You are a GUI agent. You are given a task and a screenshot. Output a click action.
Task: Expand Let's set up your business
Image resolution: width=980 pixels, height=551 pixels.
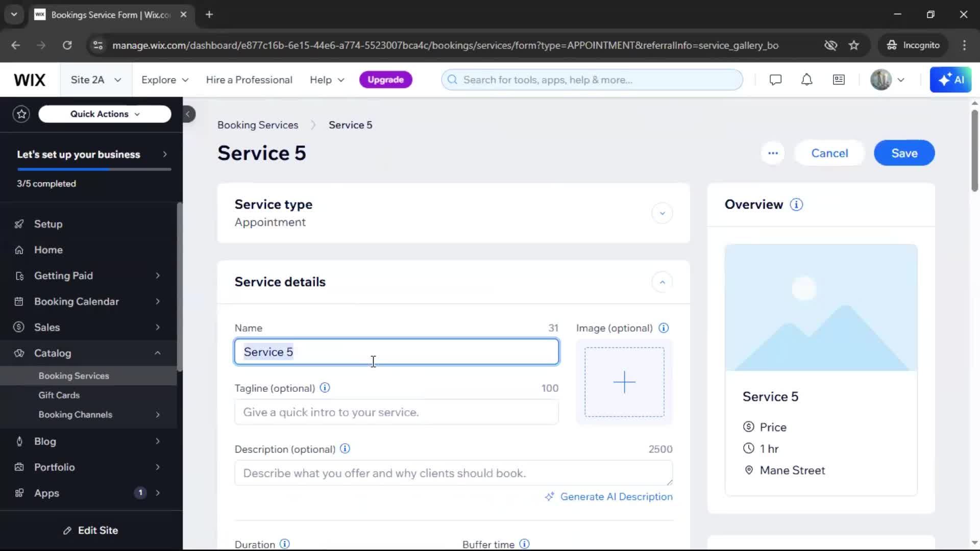tap(165, 155)
